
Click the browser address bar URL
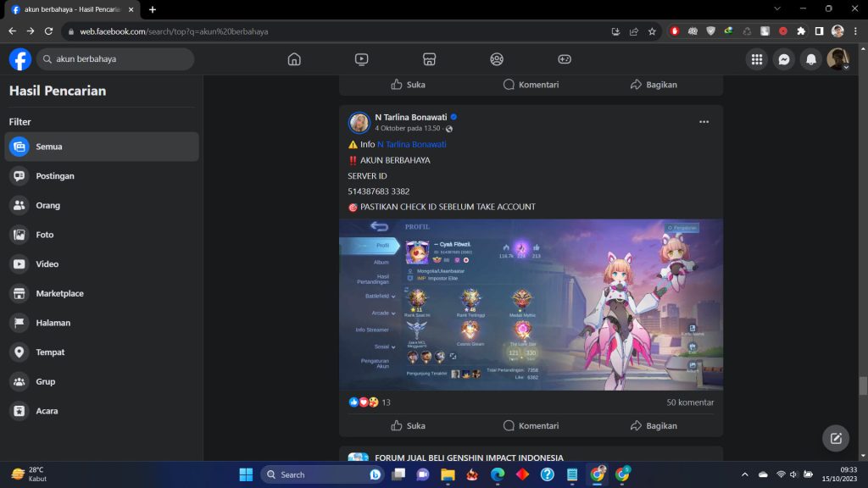coord(174,31)
